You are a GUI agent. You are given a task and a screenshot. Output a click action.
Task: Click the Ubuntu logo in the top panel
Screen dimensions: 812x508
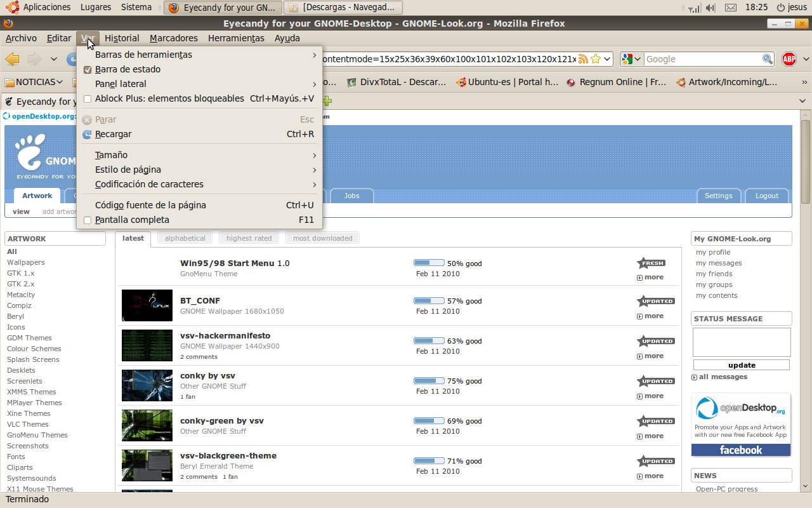pyautogui.click(x=11, y=8)
